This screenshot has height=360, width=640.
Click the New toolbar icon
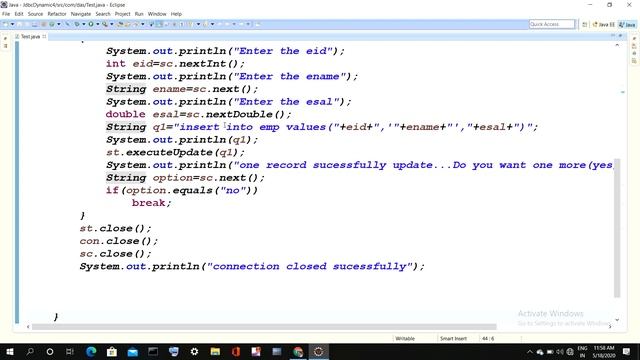click(6, 24)
